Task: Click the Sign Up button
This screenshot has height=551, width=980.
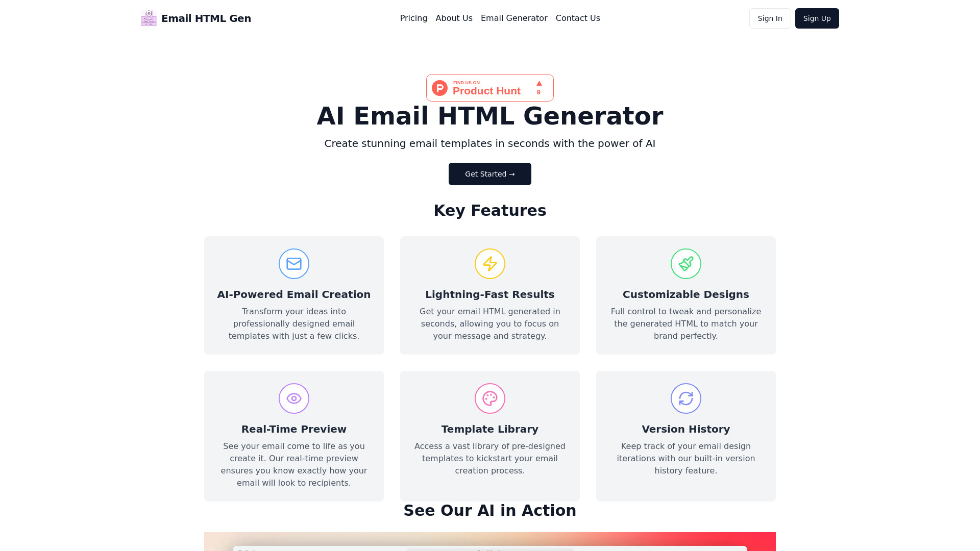Action: point(817,18)
